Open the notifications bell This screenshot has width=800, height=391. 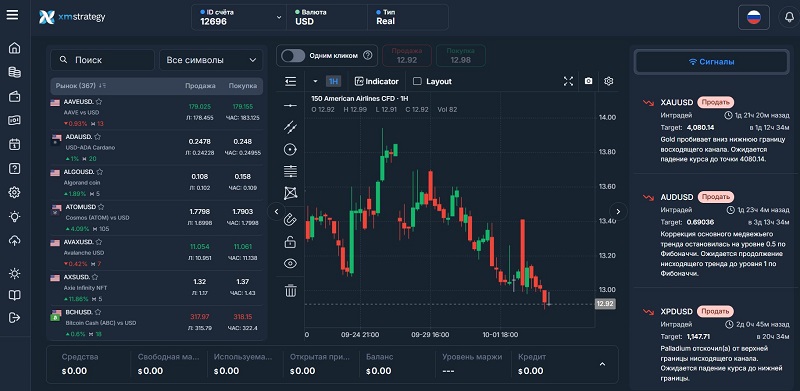(790, 17)
